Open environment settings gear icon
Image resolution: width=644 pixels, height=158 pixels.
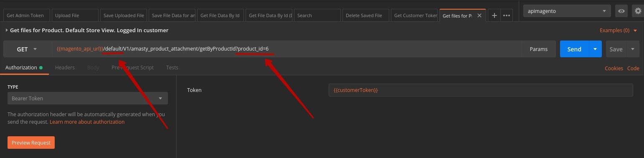click(x=638, y=11)
